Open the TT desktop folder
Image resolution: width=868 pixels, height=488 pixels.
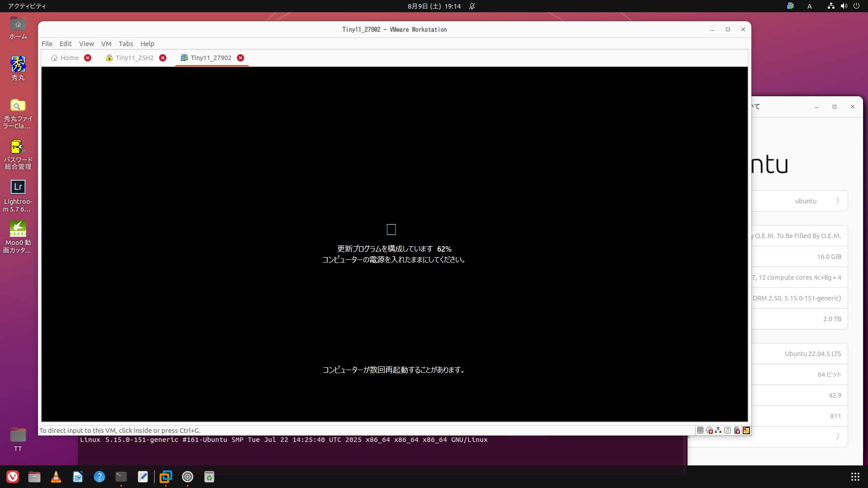pos(18,439)
